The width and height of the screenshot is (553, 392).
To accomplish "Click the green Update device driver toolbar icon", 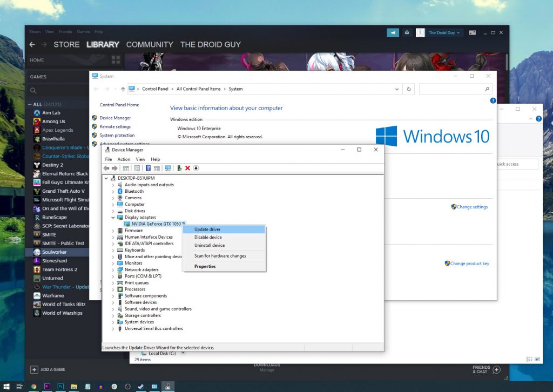I will pyautogui.click(x=179, y=168).
